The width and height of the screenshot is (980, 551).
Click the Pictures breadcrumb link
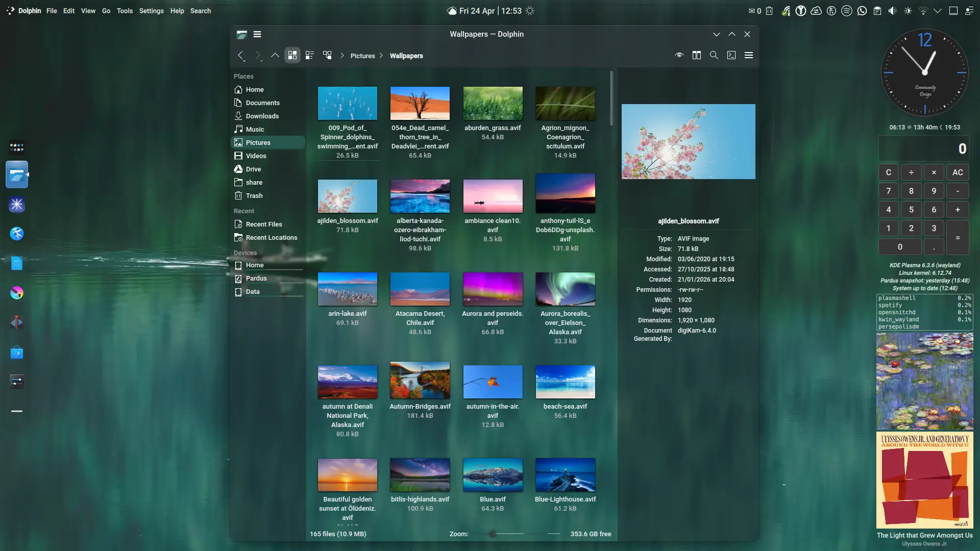click(x=362, y=56)
